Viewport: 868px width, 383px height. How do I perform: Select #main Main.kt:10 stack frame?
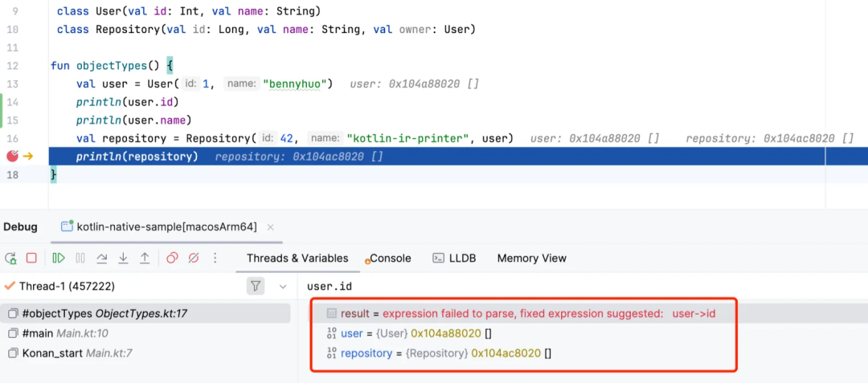tap(145, 333)
